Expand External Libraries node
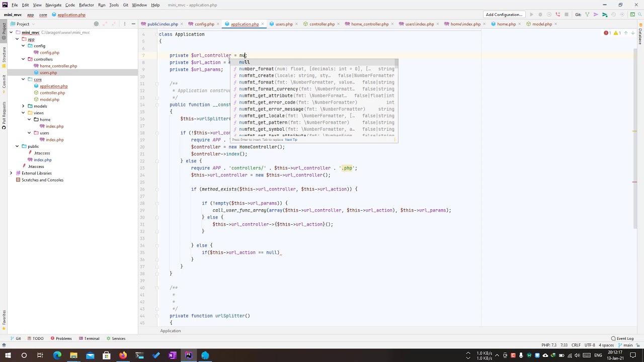Image resolution: width=644 pixels, height=362 pixels. (x=11, y=173)
